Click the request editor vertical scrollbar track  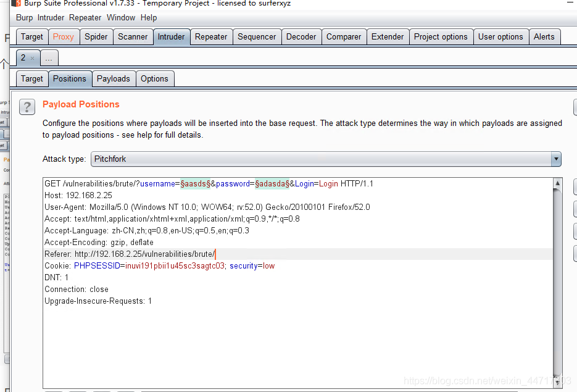point(557,283)
